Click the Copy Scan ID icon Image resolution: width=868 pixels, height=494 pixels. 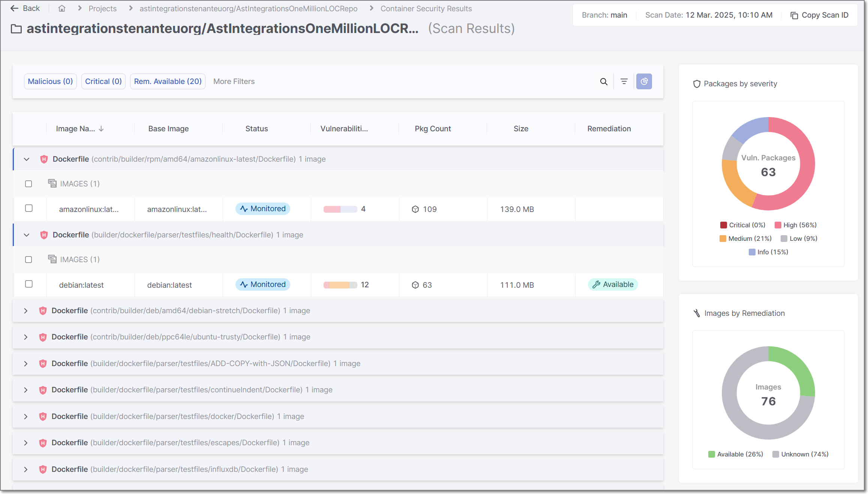(x=794, y=15)
